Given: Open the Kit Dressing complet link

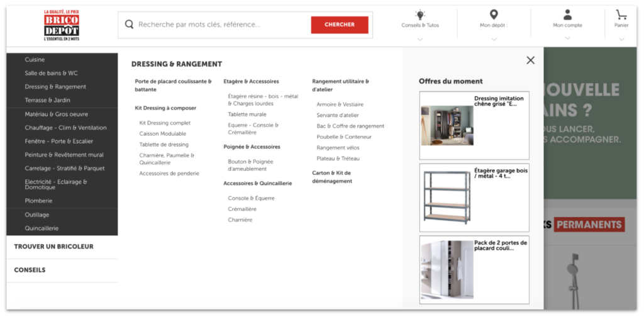Looking at the screenshot, I should 165,123.
